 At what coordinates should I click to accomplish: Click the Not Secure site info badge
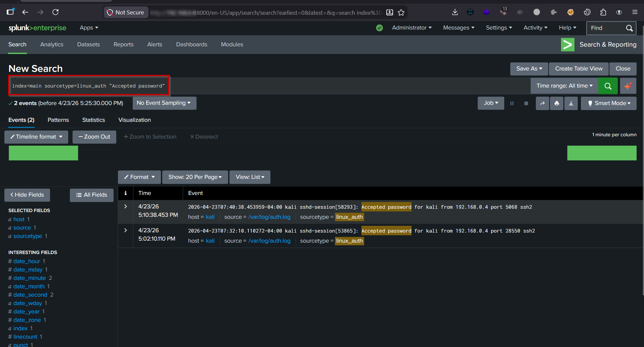point(126,12)
